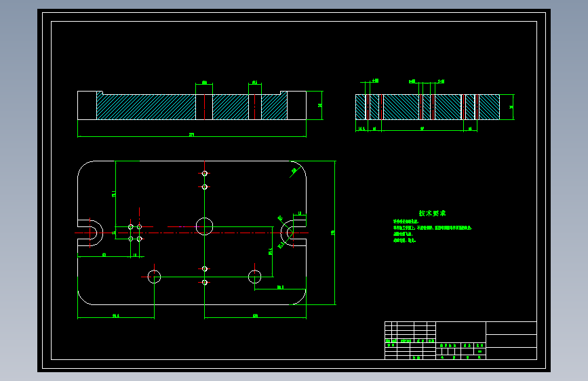Select the large center circle in plan view
This screenshot has height=381, width=588.
tap(204, 226)
